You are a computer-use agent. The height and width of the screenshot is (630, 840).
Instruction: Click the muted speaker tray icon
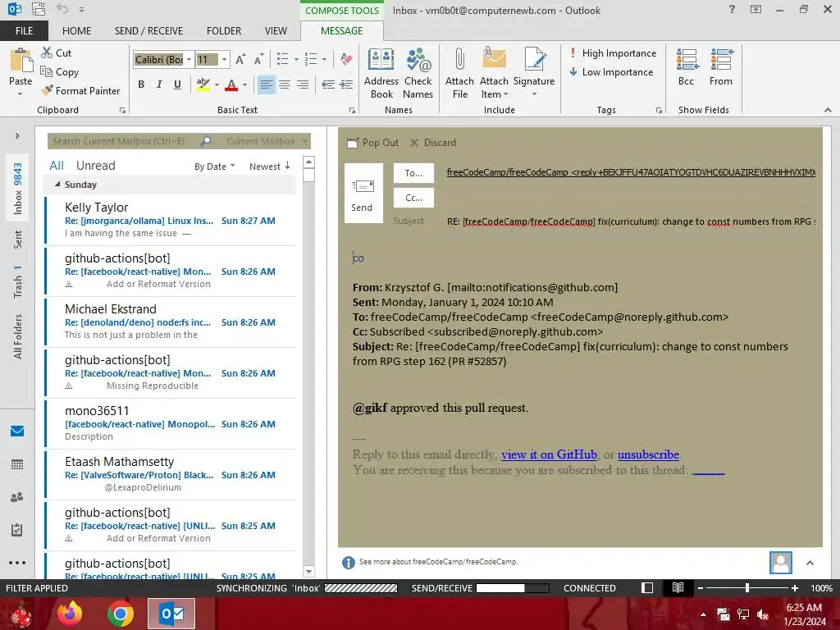[763, 614]
